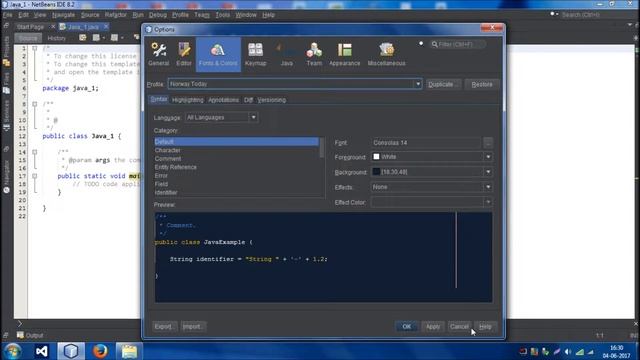Switch to the Diff tab
Screen dimensions: 640x360
[x=248, y=100]
